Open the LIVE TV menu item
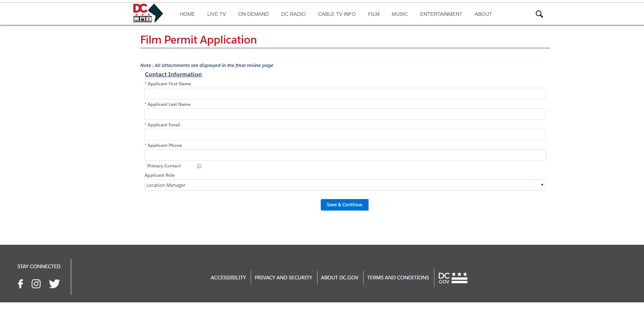This screenshot has height=320, width=644. click(x=216, y=14)
